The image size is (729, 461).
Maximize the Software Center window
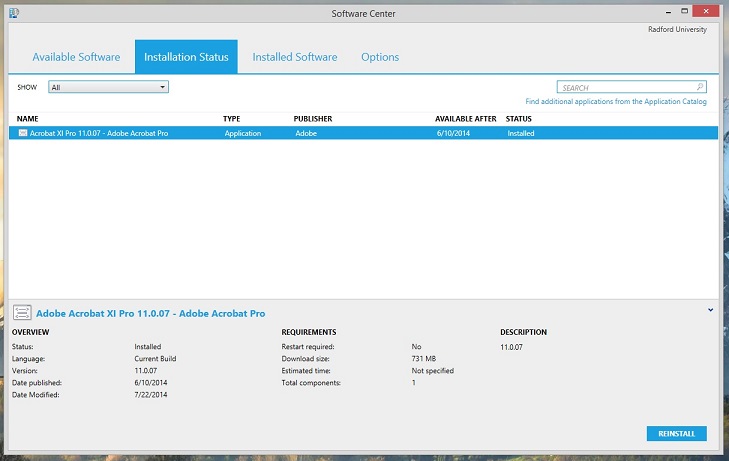pyautogui.click(x=684, y=11)
